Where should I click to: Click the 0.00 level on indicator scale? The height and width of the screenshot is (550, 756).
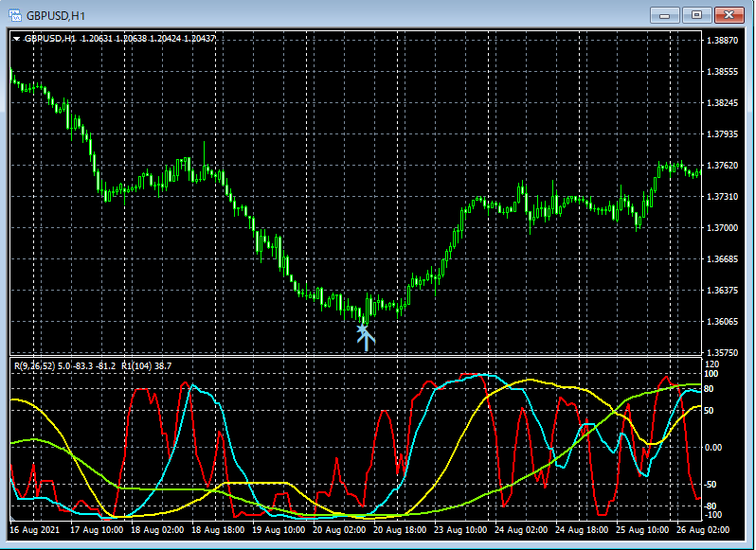tap(715, 448)
